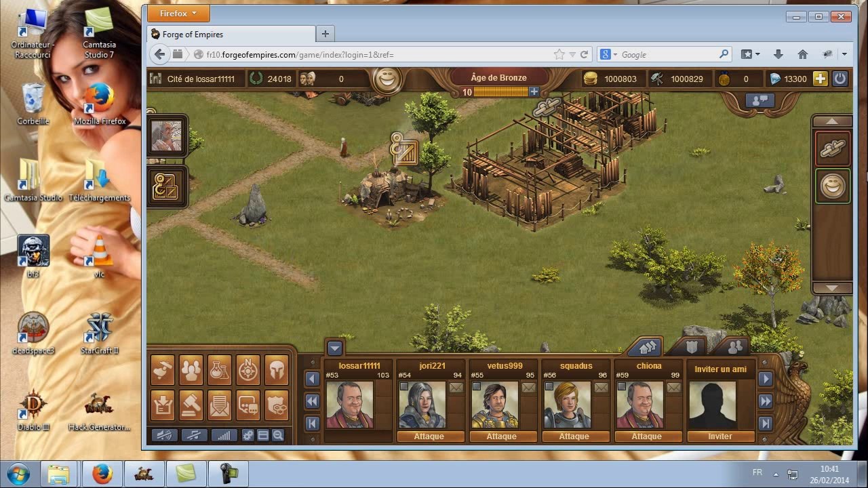Switch to friends tab in social bar
This screenshot has height=488, width=868.
click(x=734, y=347)
